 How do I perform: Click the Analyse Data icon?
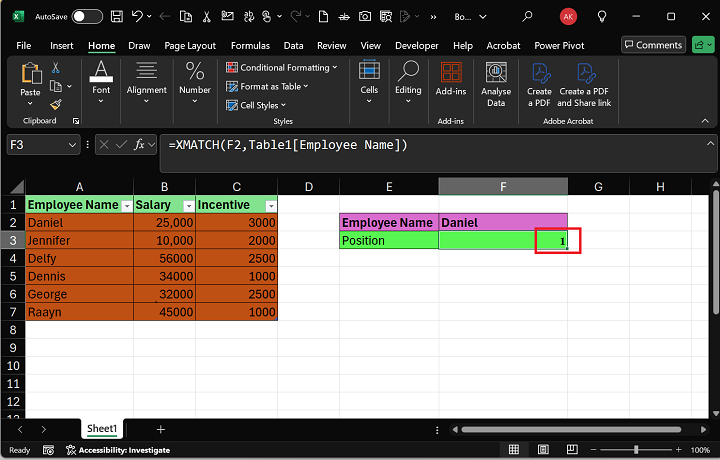(496, 73)
